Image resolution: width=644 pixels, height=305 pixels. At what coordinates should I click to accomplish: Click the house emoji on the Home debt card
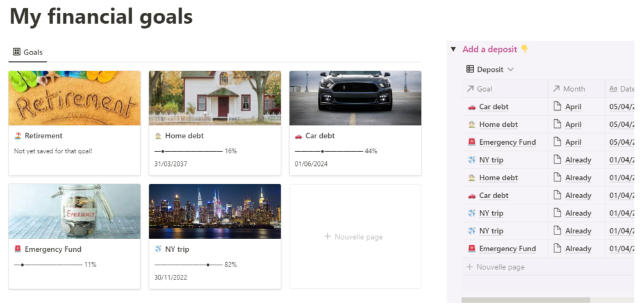click(x=158, y=136)
